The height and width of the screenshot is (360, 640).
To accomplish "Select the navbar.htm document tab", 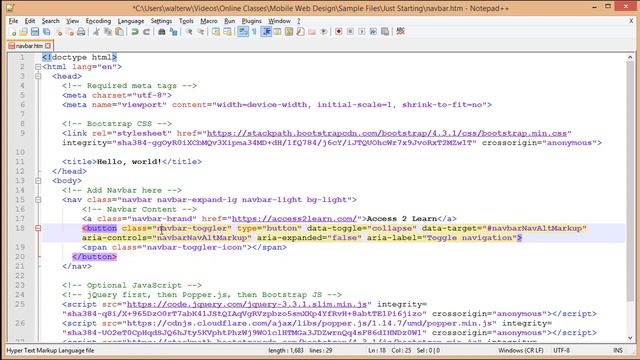I will pos(30,46).
